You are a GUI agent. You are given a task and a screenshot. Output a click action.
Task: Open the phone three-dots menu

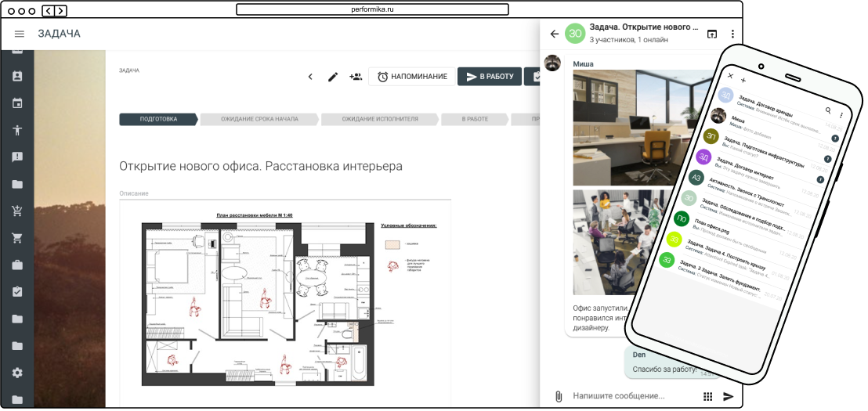tap(841, 115)
